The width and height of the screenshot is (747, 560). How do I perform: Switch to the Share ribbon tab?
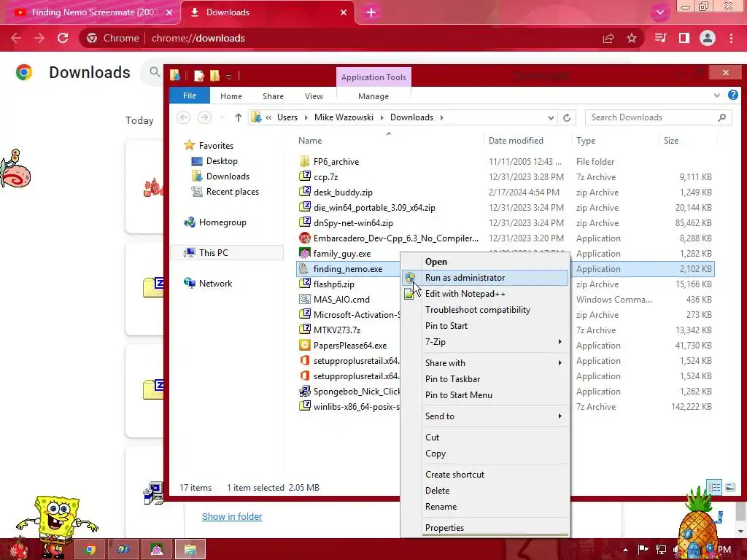click(273, 96)
